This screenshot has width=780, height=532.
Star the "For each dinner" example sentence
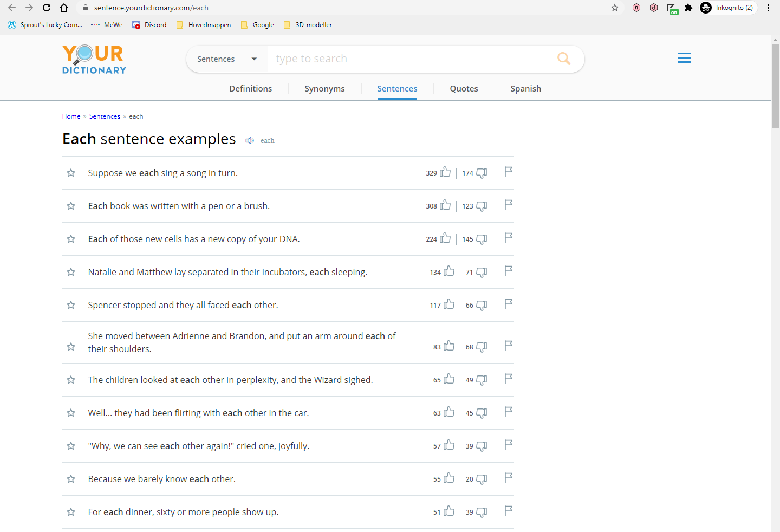(x=71, y=512)
